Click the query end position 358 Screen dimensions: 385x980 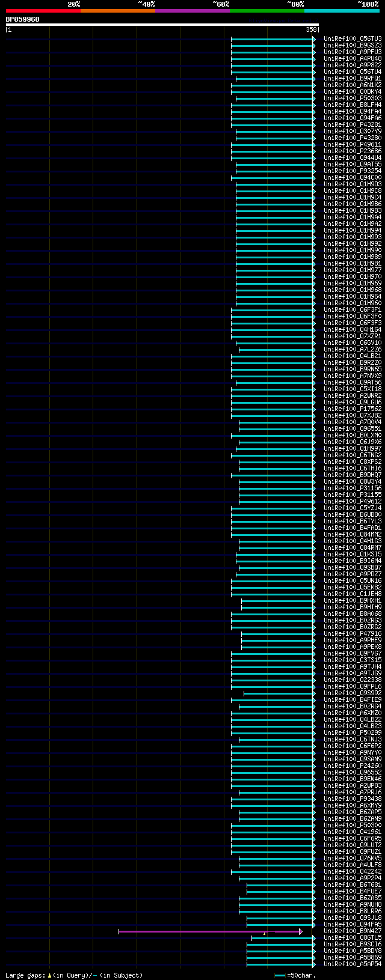click(311, 29)
